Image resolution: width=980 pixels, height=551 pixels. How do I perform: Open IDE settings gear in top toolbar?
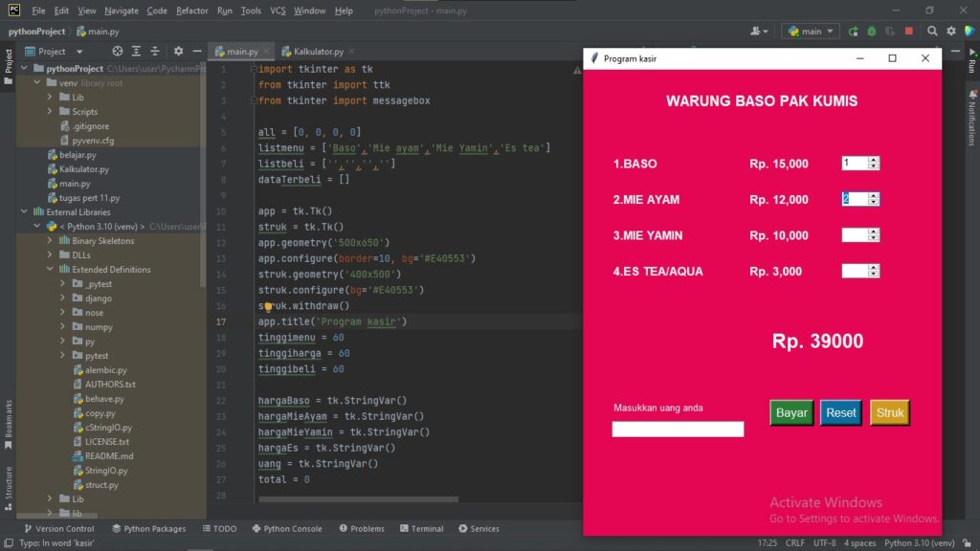(x=951, y=32)
